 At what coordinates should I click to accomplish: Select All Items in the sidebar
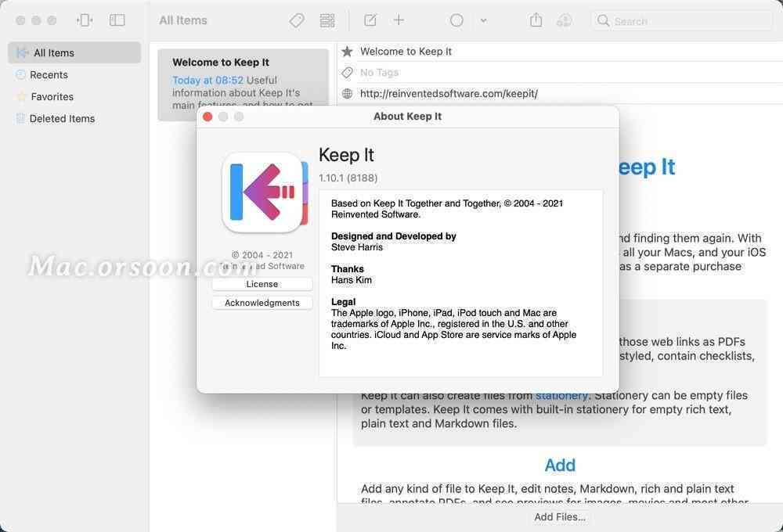click(x=74, y=53)
